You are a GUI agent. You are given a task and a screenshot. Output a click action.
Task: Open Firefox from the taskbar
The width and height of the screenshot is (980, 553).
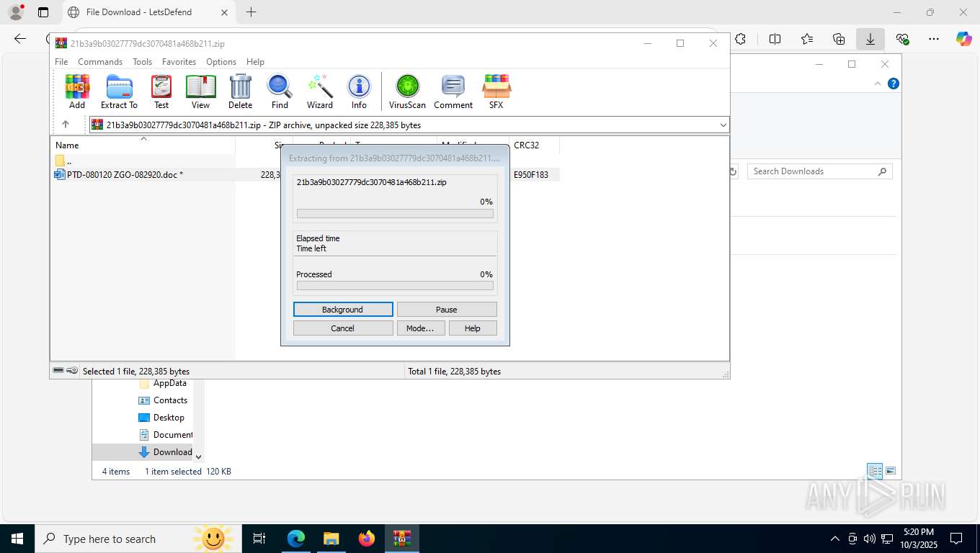pyautogui.click(x=367, y=539)
